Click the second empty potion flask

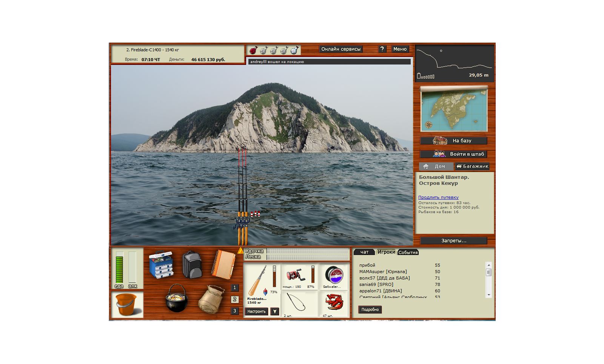(263, 50)
